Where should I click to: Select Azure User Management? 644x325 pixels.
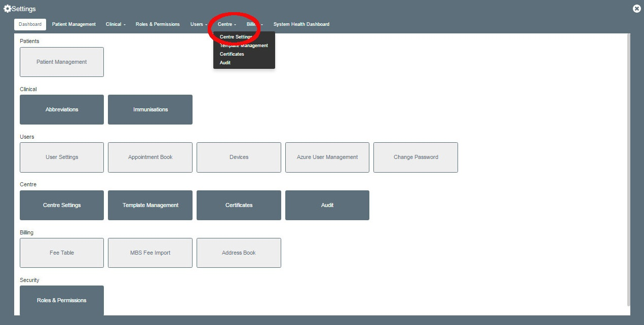(x=327, y=157)
